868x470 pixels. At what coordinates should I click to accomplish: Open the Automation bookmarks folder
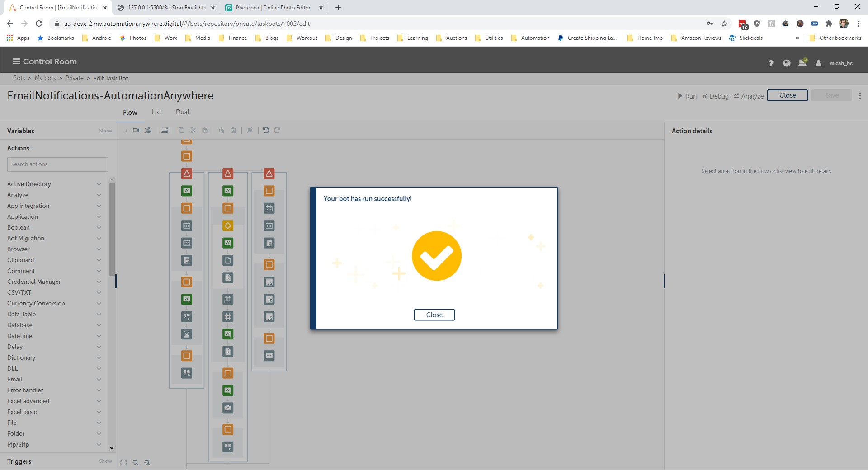[x=530, y=38]
